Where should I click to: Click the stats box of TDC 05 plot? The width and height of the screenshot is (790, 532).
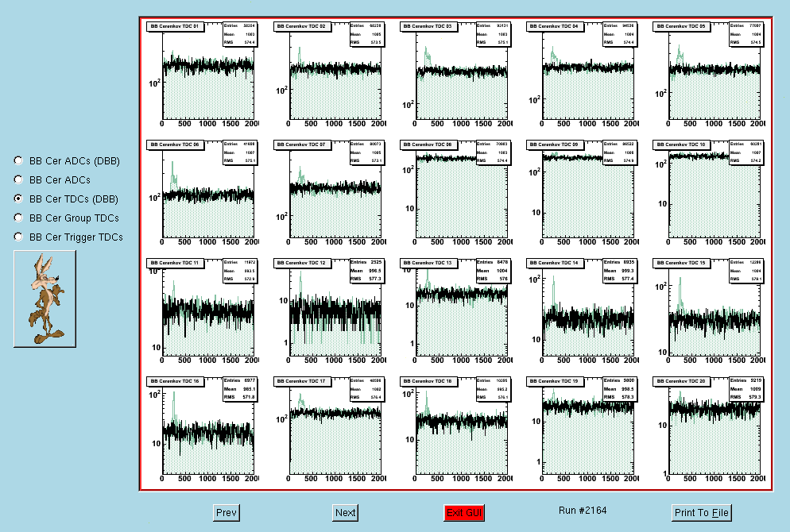pyautogui.click(x=747, y=34)
